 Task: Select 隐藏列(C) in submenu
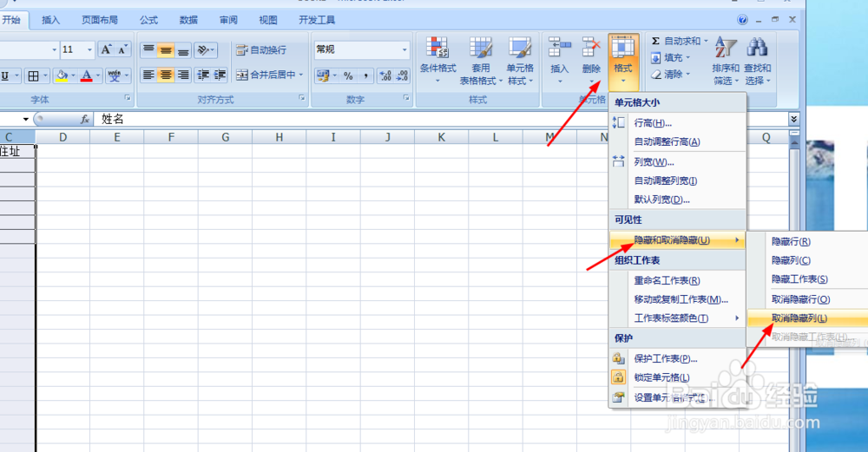point(807,260)
